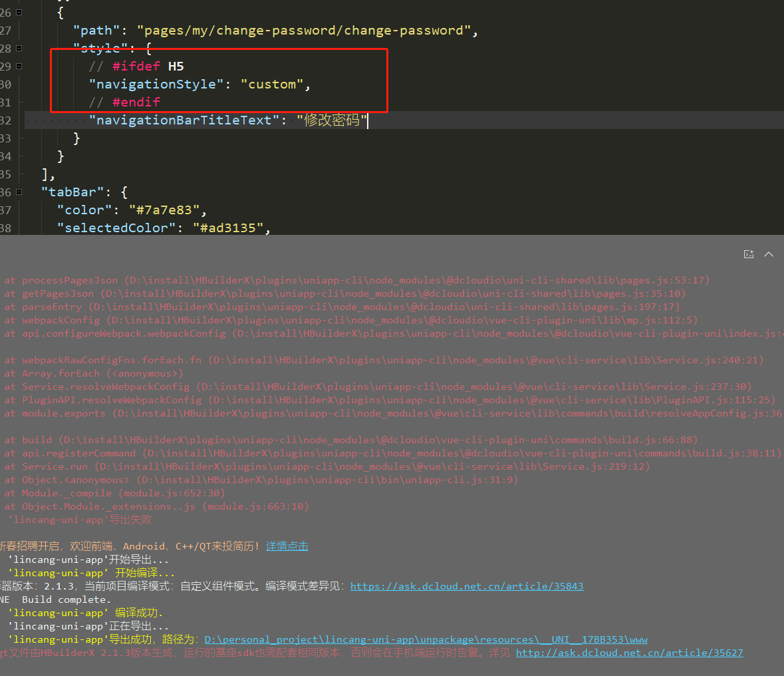Open the 详情点击 recruitment link
This screenshot has width=784, height=676.
coord(287,546)
